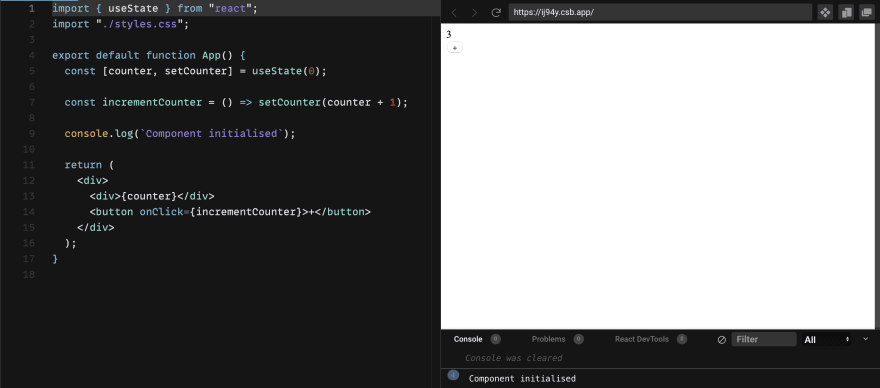
Task: Click line number 14 in editor gutter
Action: (29, 212)
